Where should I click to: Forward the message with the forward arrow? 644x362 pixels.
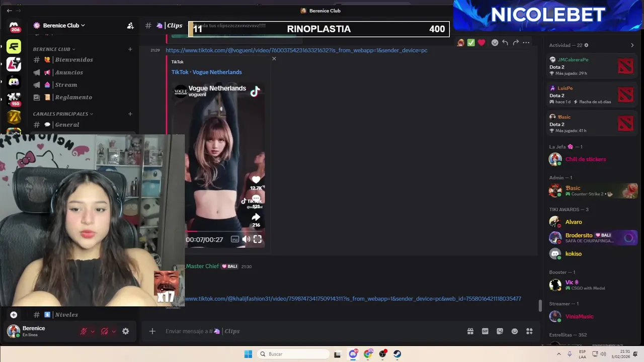click(516, 43)
